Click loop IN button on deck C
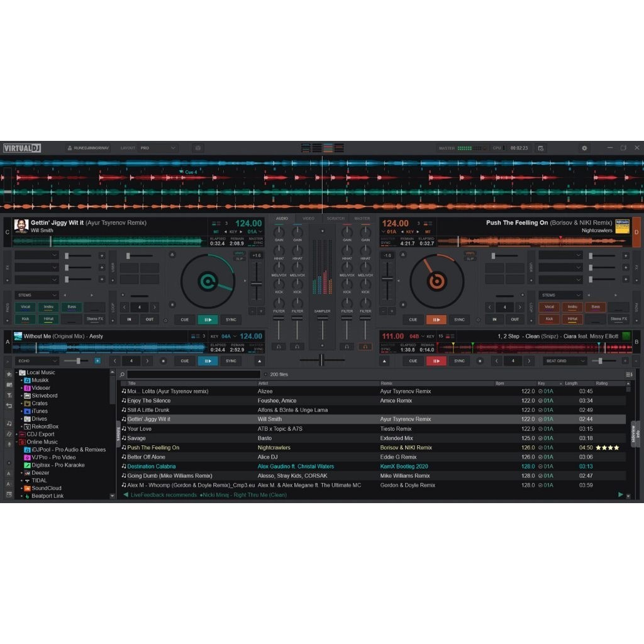The width and height of the screenshot is (644, 644). [129, 319]
